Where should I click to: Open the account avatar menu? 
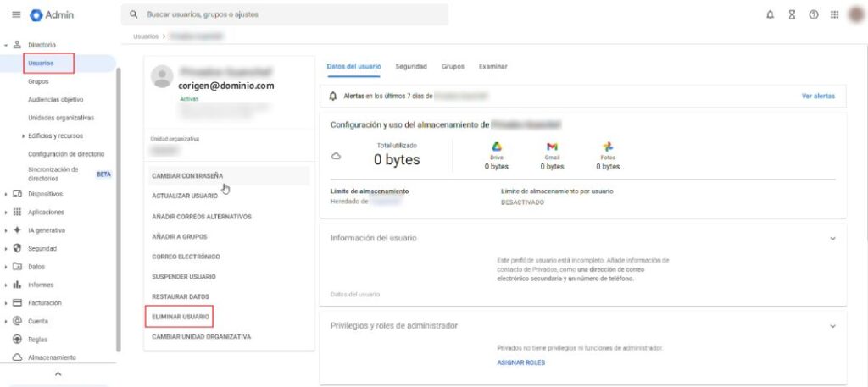click(x=857, y=15)
